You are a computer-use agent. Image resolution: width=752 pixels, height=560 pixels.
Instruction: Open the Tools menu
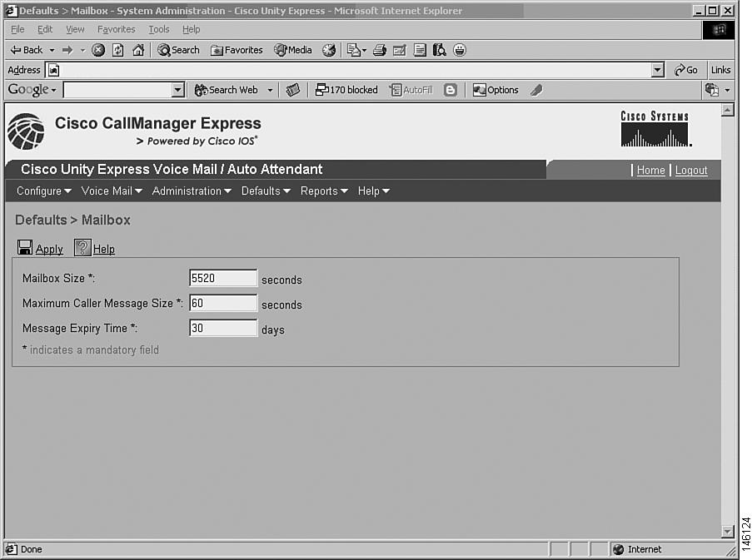pos(159,30)
